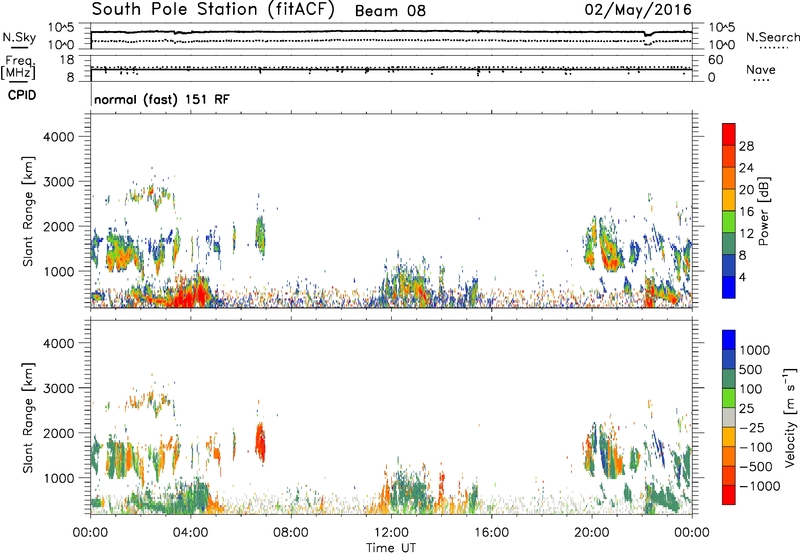Click the "N.Sky" legend label
This screenshot has height=554, width=800.
click(x=19, y=37)
